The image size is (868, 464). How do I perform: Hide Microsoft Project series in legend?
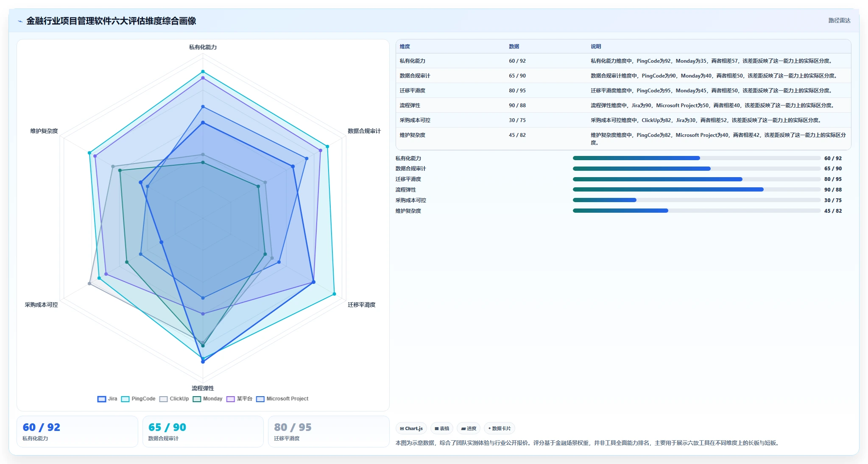[282, 399]
